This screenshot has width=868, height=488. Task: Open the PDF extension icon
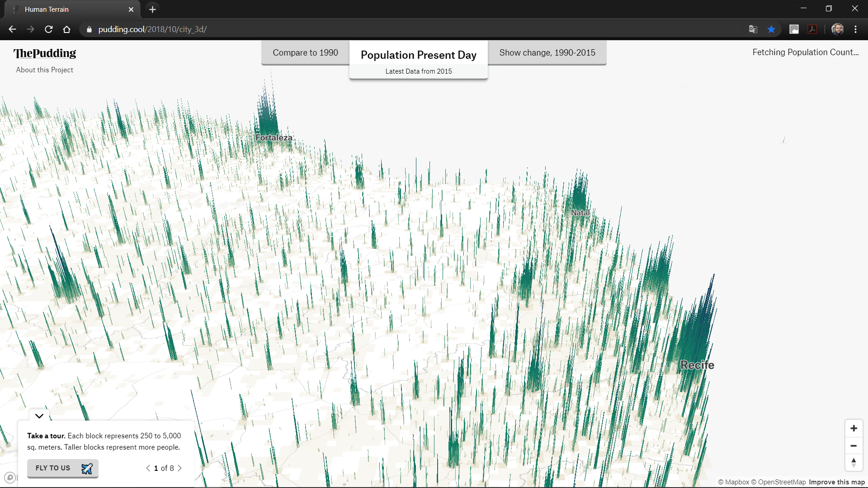[x=812, y=29]
